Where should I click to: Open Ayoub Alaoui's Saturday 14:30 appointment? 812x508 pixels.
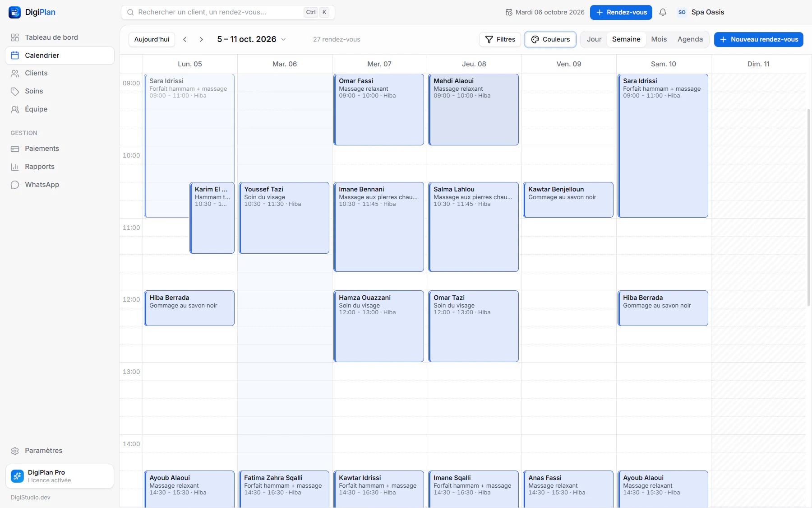663,489
